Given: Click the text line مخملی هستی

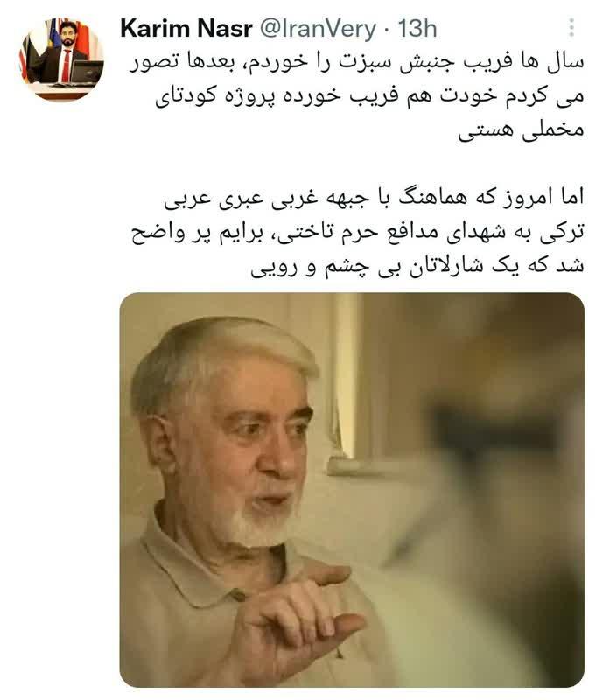Looking at the screenshot, I should 522,129.
